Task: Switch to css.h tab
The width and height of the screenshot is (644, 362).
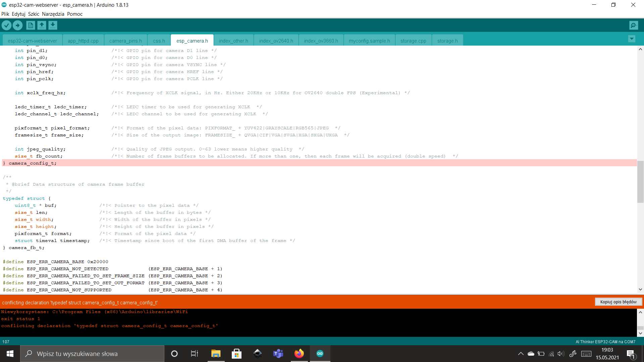Action: 159,41
